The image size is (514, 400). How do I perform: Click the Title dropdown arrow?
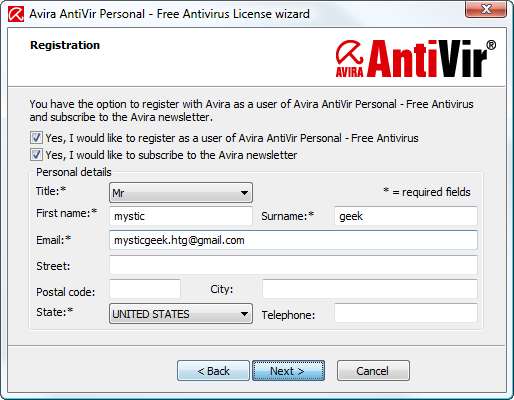[x=244, y=193]
